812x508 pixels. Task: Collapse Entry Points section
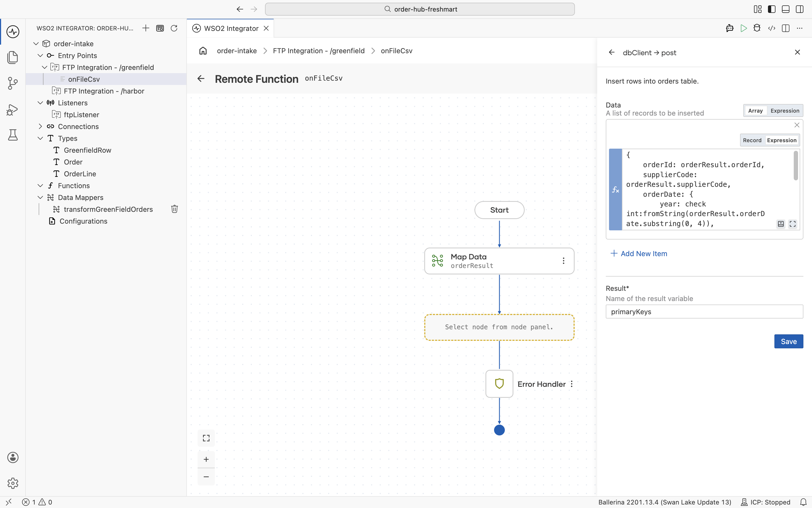pyautogui.click(x=40, y=55)
